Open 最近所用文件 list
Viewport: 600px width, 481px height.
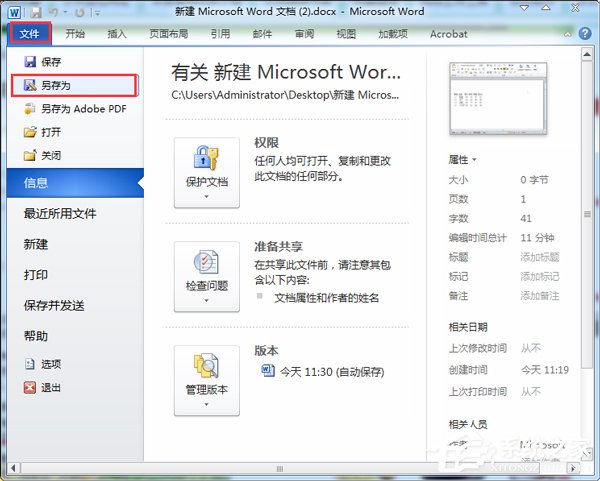click(x=60, y=213)
